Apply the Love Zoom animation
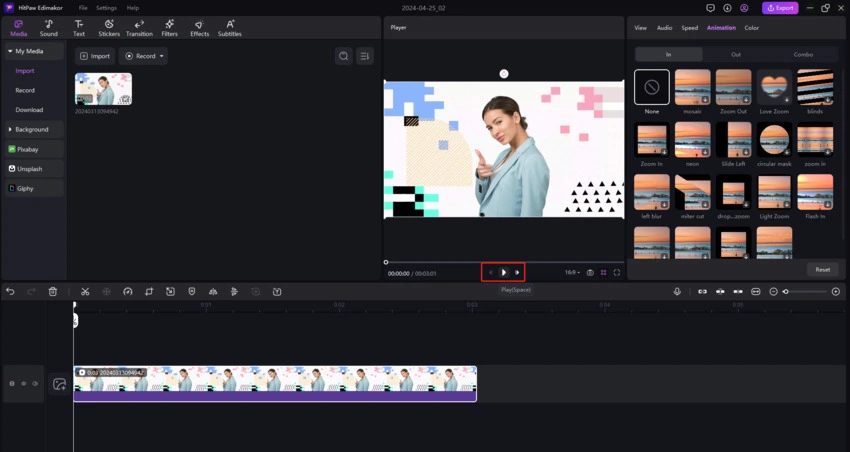 [x=774, y=87]
